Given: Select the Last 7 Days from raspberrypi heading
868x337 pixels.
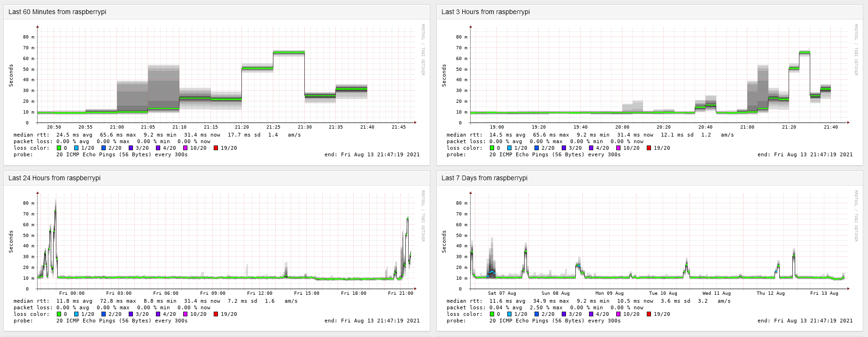Looking at the screenshot, I should click(484, 178).
